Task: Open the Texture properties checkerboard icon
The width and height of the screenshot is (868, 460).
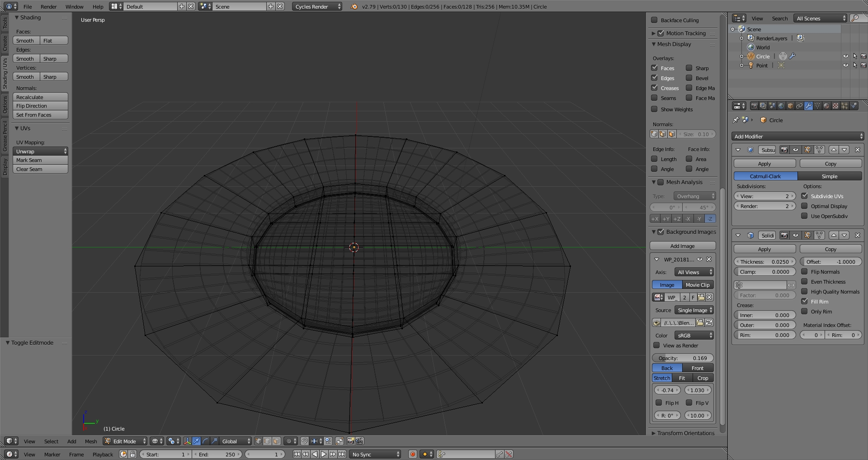Action: point(835,106)
